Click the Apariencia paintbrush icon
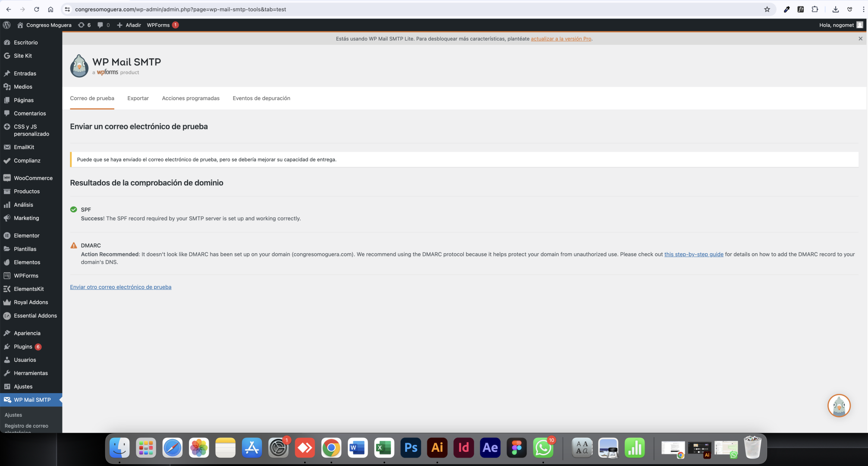868x466 pixels. click(7, 333)
